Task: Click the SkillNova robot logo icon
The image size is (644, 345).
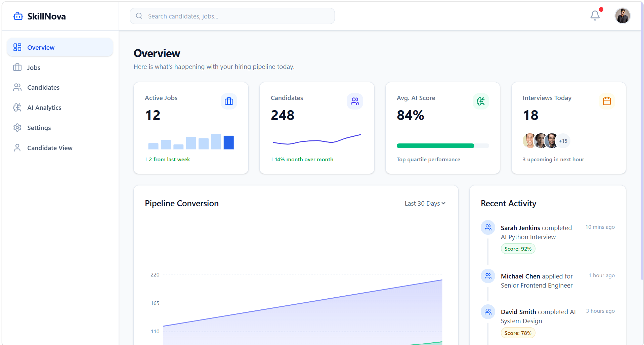Action: [18, 16]
